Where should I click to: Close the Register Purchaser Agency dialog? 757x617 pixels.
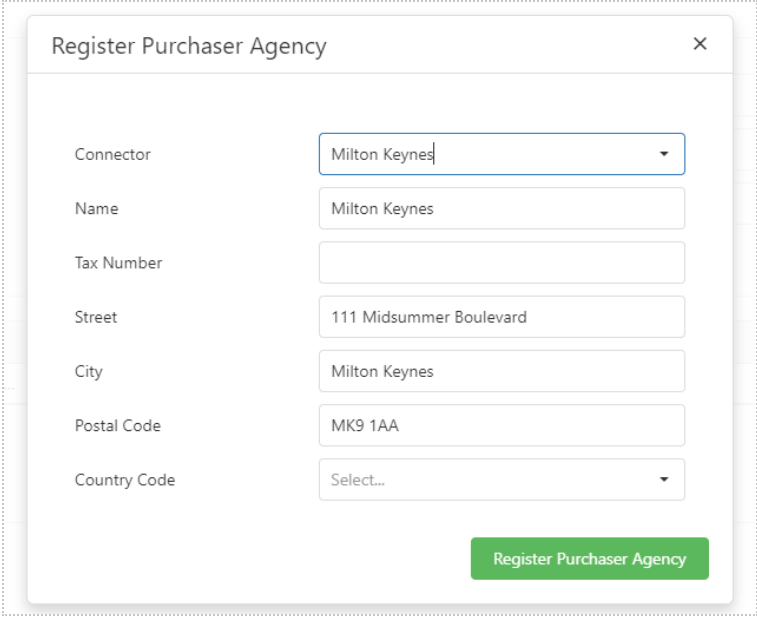(x=700, y=43)
